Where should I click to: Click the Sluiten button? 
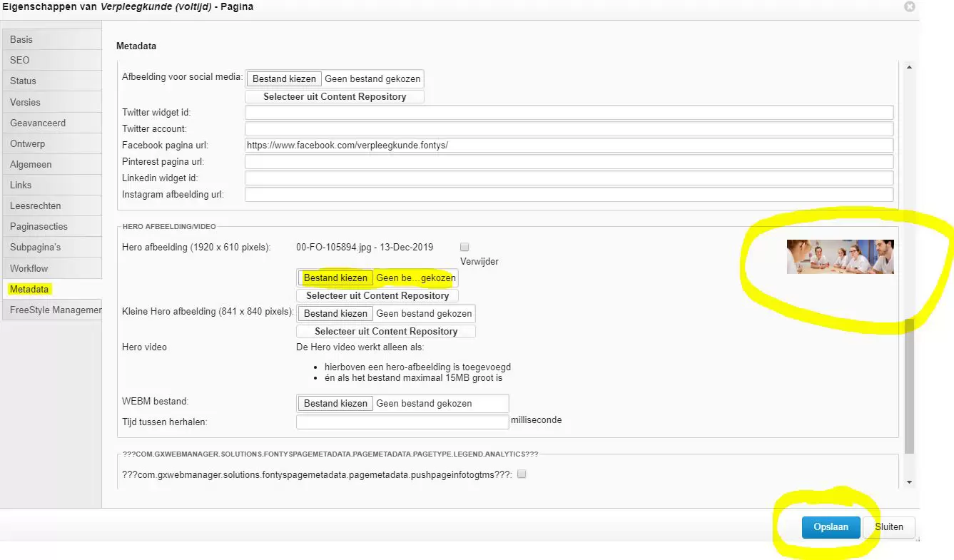(x=889, y=526)
